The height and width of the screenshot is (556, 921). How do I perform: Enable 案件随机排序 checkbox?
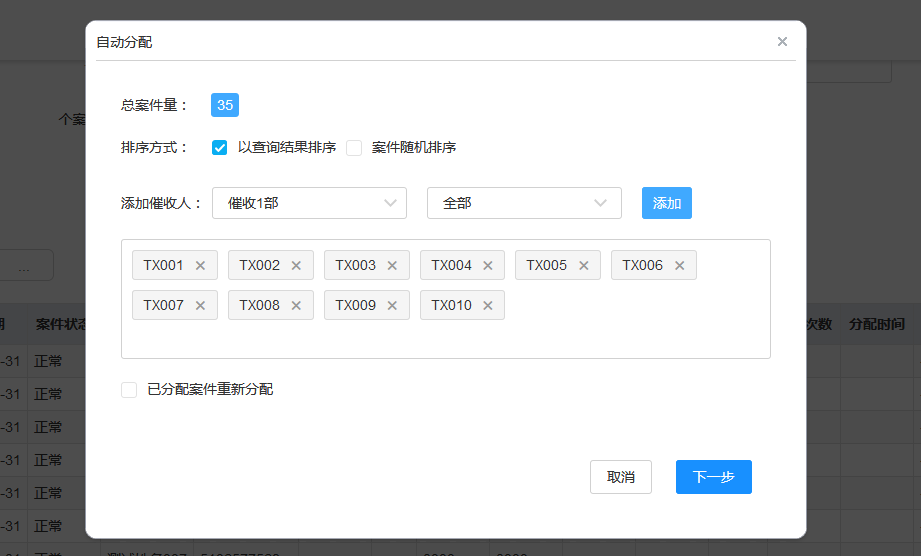tap(354, 148)
